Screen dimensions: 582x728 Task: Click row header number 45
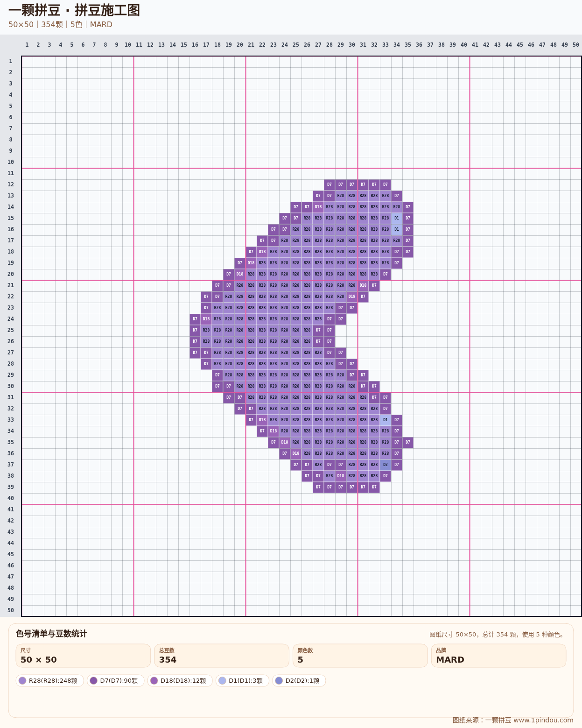11,554
